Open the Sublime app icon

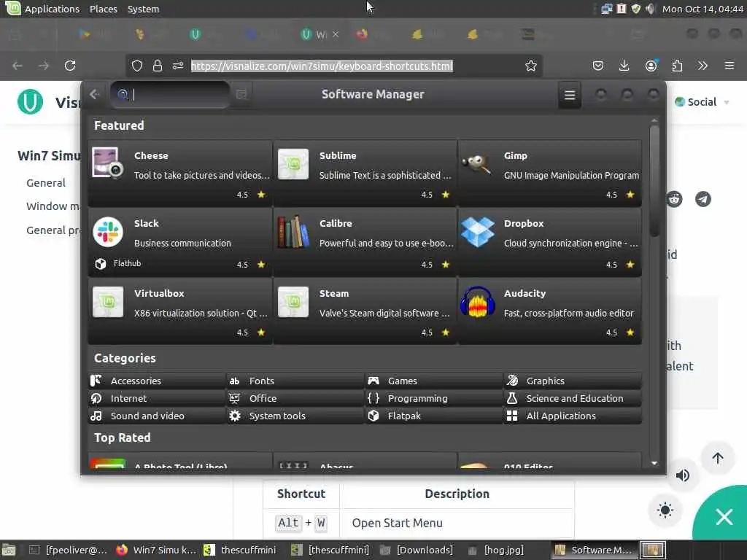point(293,164)
